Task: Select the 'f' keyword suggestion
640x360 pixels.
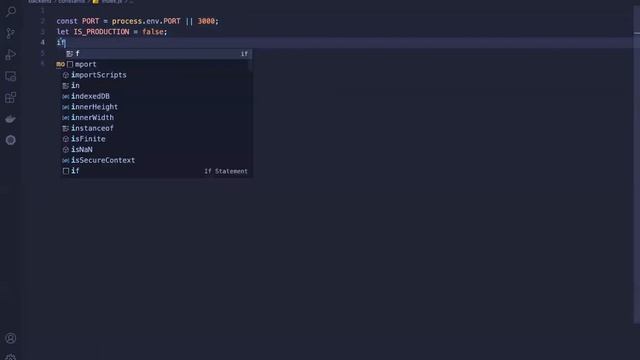Action: (156, 53)
